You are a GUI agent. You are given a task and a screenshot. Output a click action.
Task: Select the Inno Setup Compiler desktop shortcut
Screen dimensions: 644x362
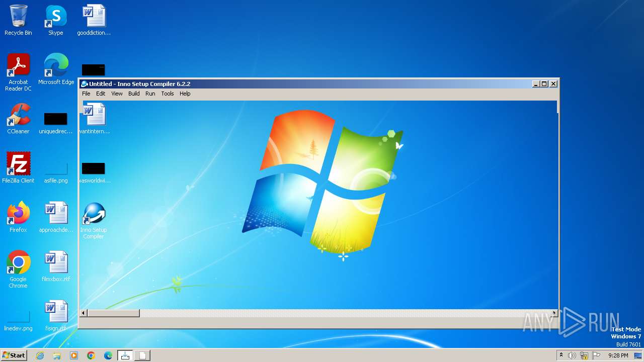click(x=94, y=220)
